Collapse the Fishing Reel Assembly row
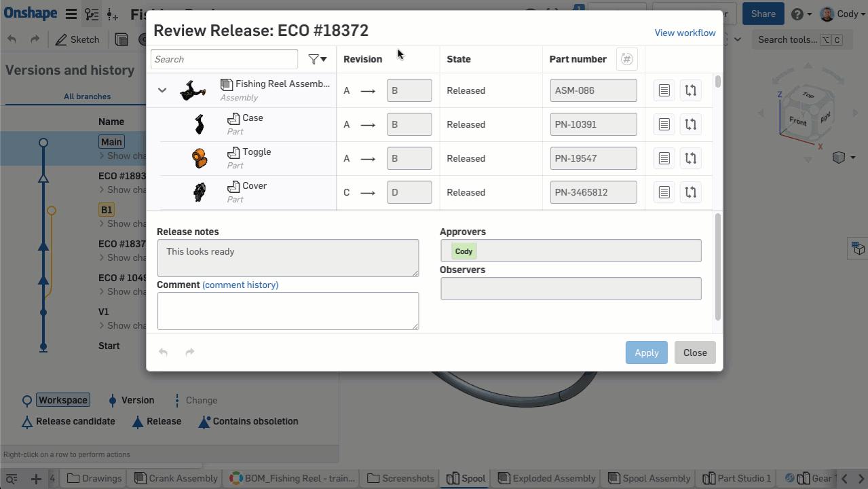 [x=162, y=90]
